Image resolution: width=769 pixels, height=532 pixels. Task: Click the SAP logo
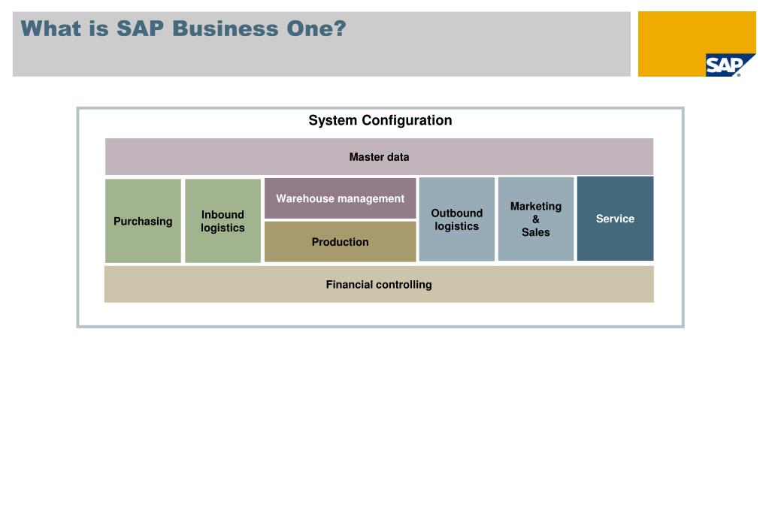coord(729,65)
